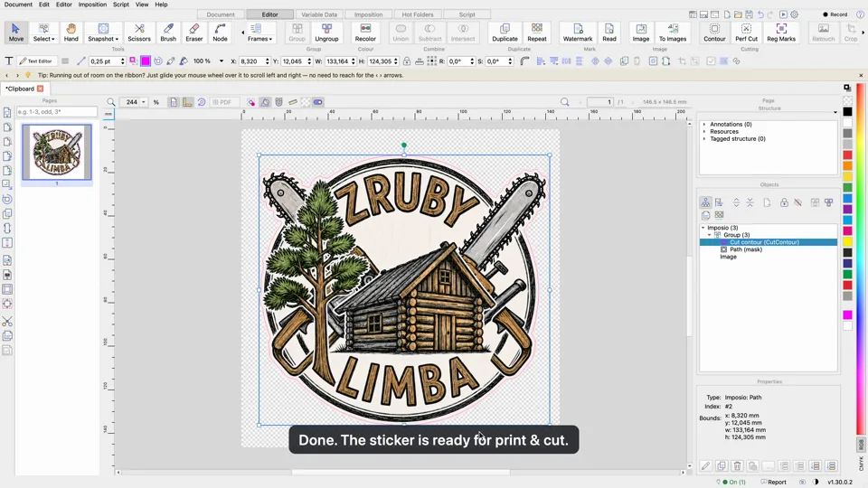
Task: Select the Eraser tool
Action: click(194, 33)
